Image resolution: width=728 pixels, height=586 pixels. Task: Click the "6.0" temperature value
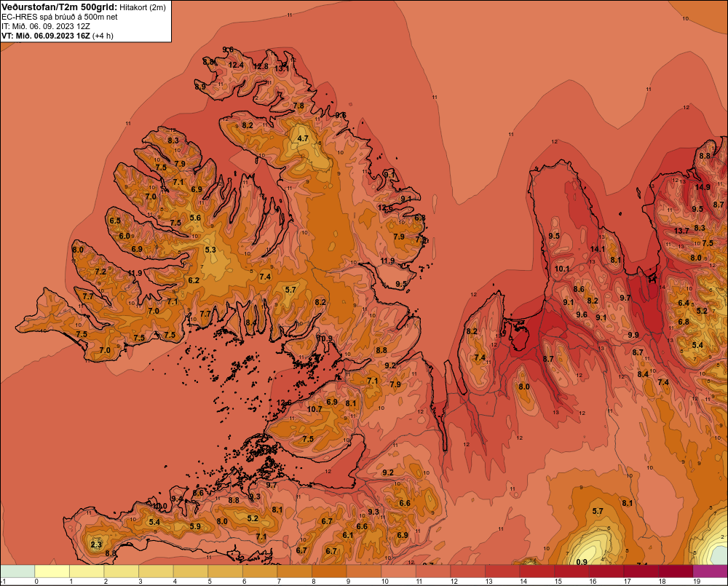pyautogui.click(x=124, y=236)
